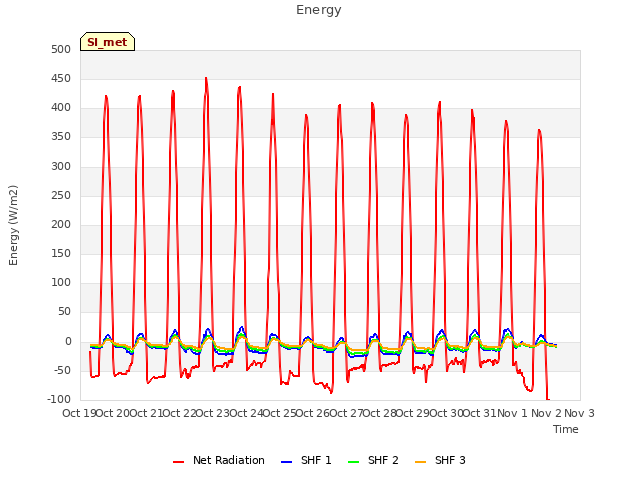Click the 400 y-axis tick label

pos(61,108)
